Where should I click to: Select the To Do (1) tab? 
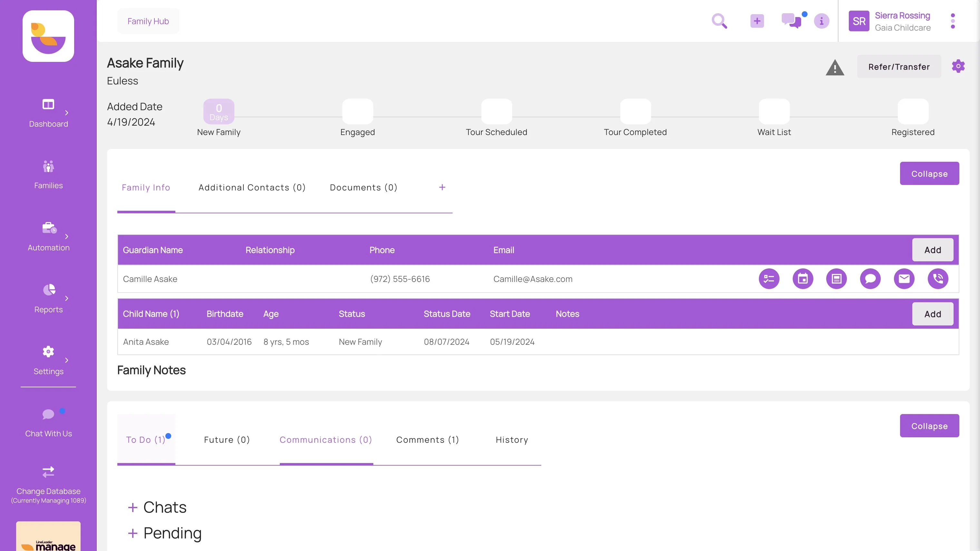tap(146, 440)
